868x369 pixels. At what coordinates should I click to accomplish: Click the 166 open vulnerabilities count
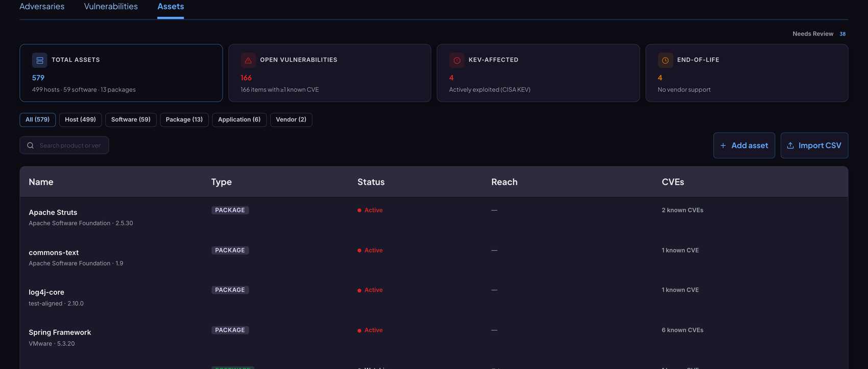pyautogui.click(x=246, y=78)
